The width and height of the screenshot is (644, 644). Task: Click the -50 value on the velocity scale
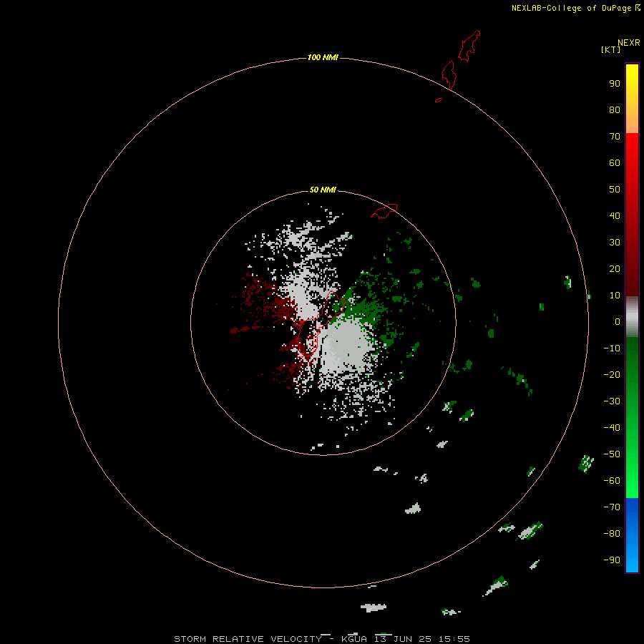point(612,454)
